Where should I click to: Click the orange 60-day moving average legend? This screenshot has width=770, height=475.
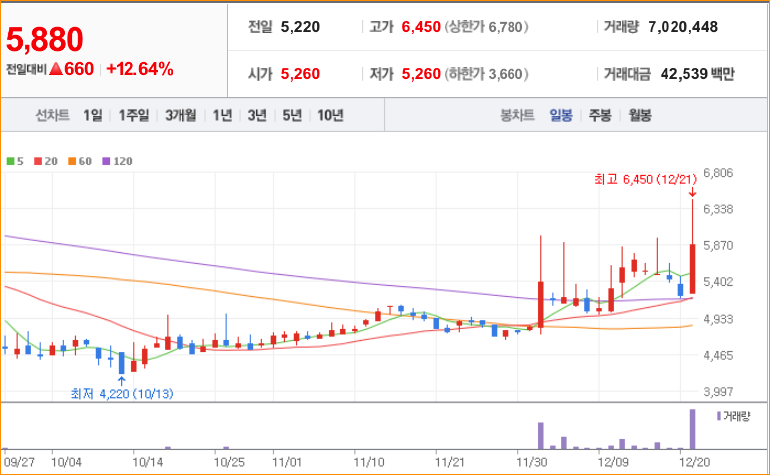(x=80, y=161)
